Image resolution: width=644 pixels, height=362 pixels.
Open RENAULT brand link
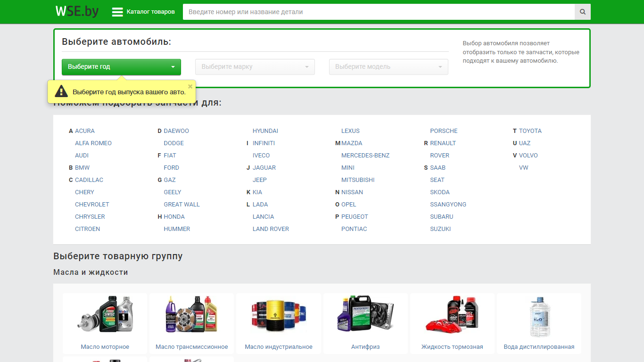443,143
